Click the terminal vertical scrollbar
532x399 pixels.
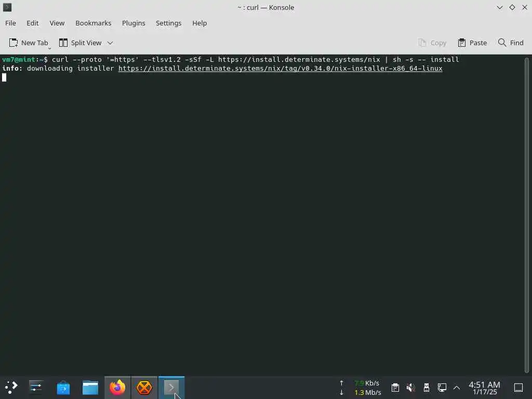[527, 215]
